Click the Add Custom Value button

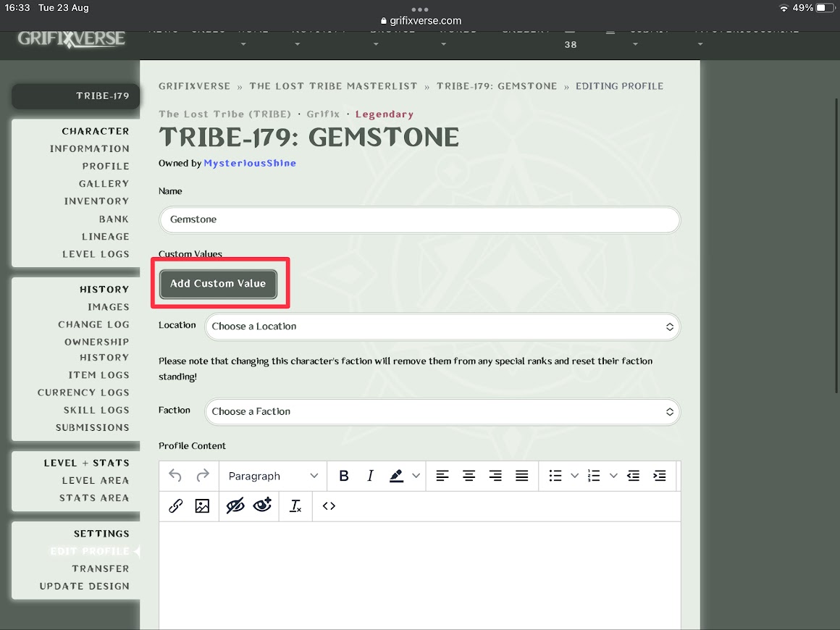click(218, 284)
